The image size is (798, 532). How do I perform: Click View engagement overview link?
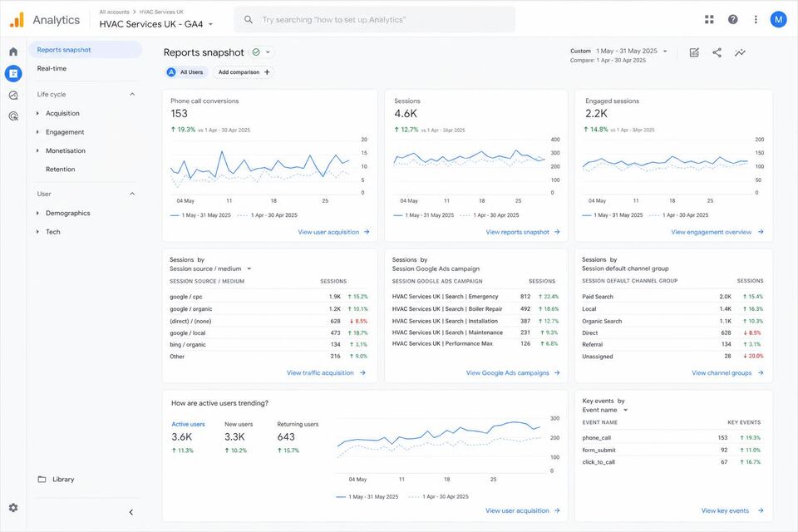point(717,232)
